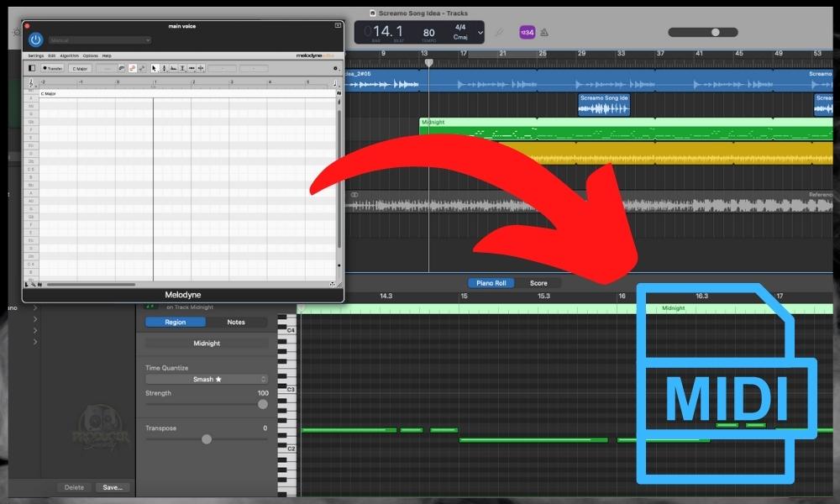The width and height of the screenshot is (840, 504).
Task: Select the Note Separation tool in Melodyne
Action: (x=201, y=68)
